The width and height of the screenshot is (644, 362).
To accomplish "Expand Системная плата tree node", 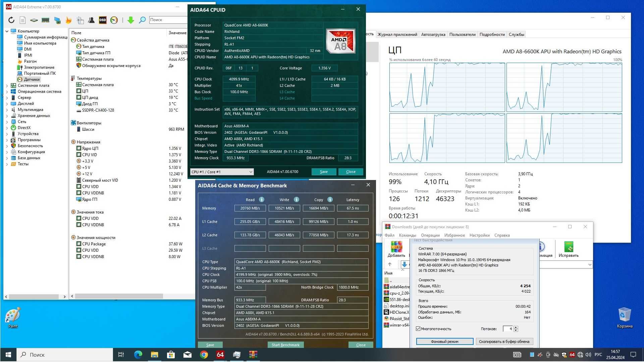I will coord(7,85).
